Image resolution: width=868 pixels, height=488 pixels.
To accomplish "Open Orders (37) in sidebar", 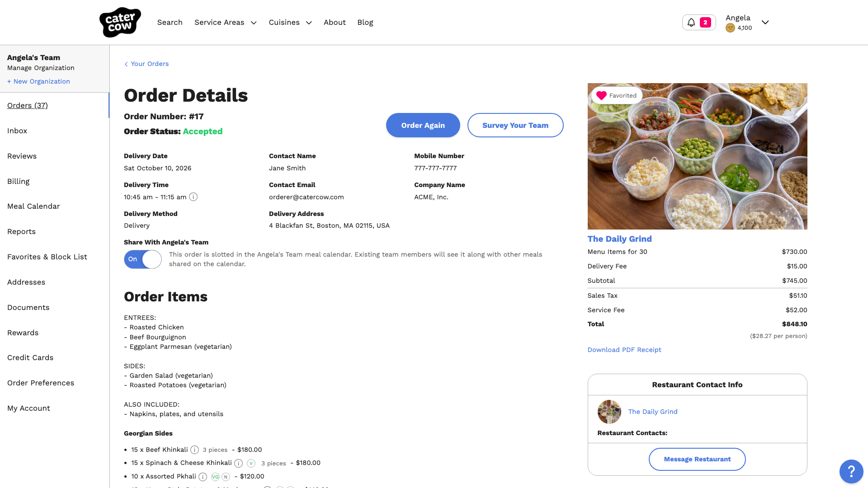I will pyautogui.click(x=28, y=105).
